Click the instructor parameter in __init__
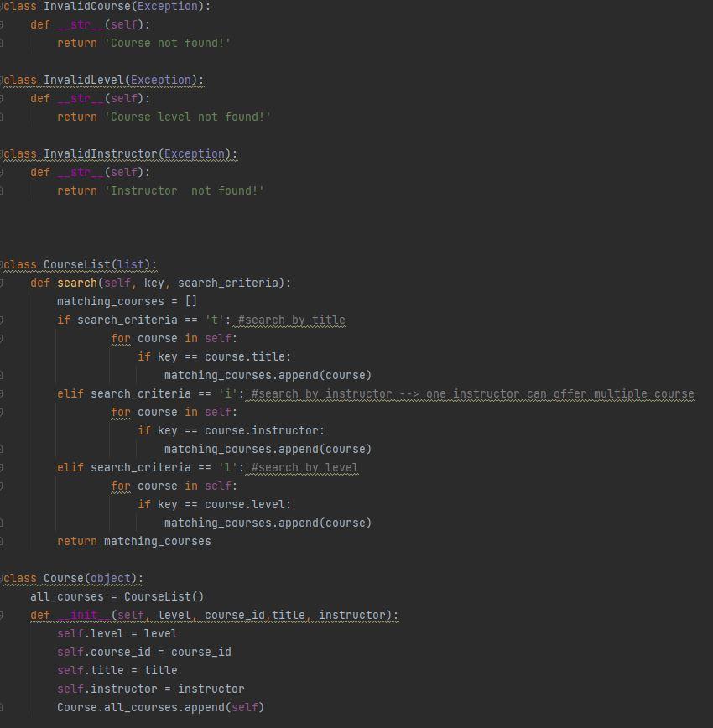The image size is (713, 728). [x=352, y=615]
